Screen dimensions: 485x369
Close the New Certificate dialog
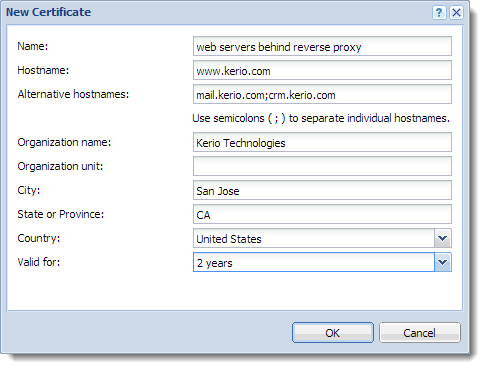[456, 13]
